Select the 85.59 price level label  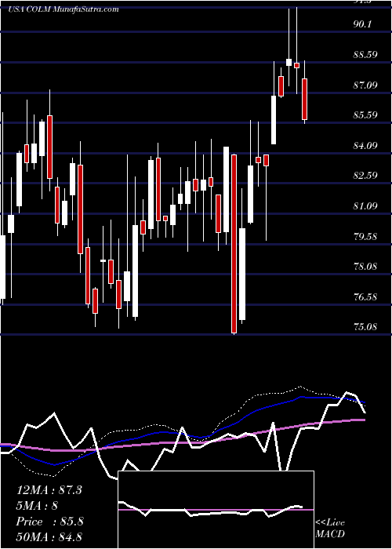365,115
